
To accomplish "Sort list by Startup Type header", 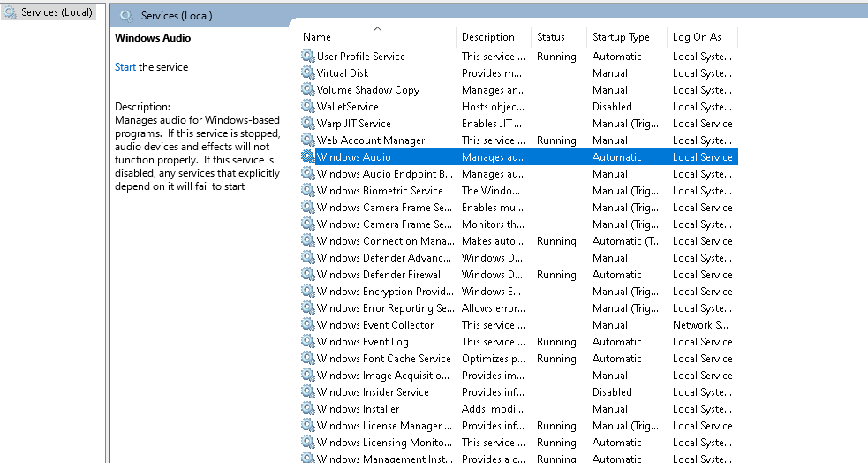I will pyautogui.click(x=621, y=37).
